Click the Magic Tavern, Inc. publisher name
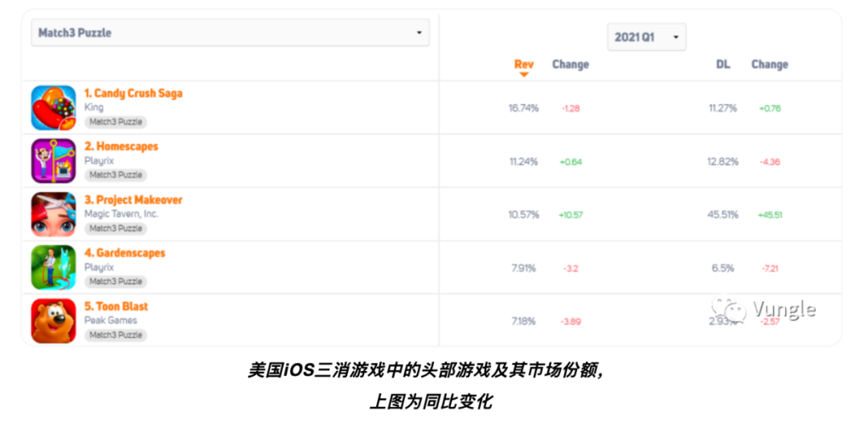The width and height of the screenshot is (868, 424). coord(121,214)
